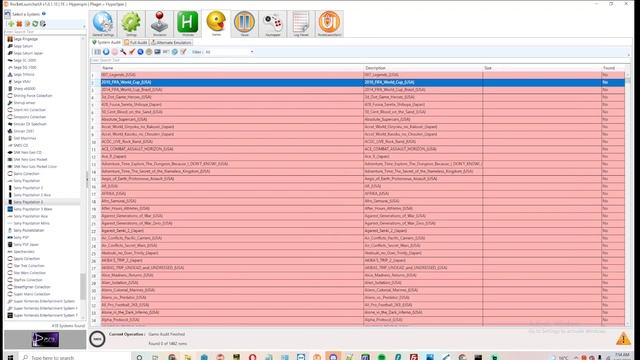
Task: Select Streetfighter Collection system
Action: tap(31, 287)
